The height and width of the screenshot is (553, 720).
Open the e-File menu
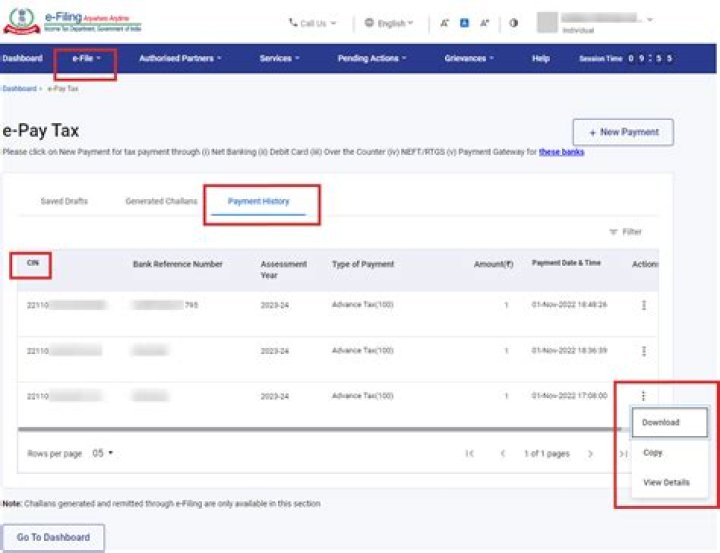point(86,58)
